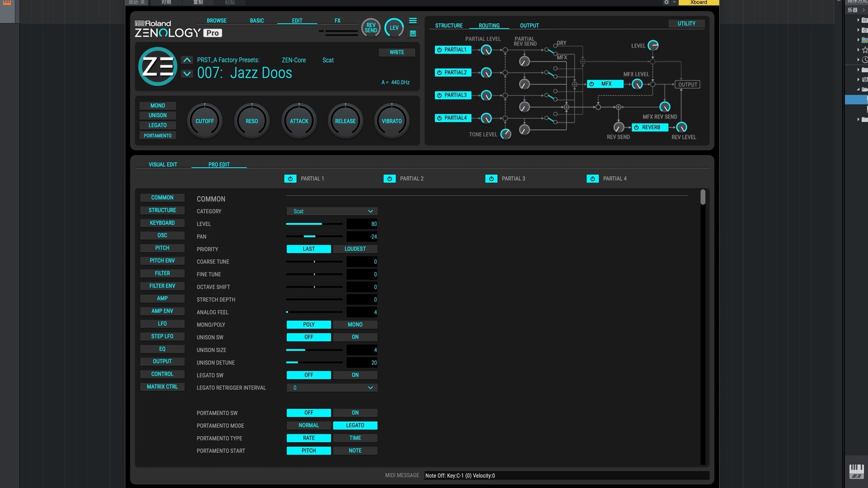Click the REV SEND round icon

tap(371, 28)
